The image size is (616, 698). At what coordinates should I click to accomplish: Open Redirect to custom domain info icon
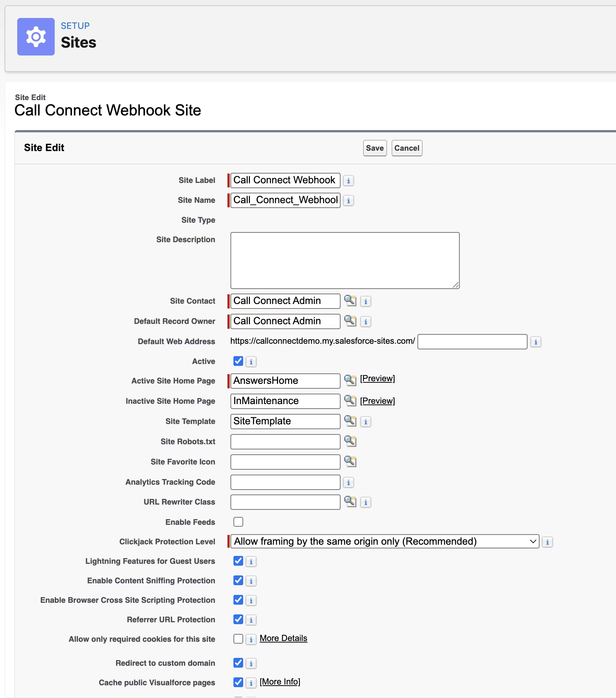point(251,664)
